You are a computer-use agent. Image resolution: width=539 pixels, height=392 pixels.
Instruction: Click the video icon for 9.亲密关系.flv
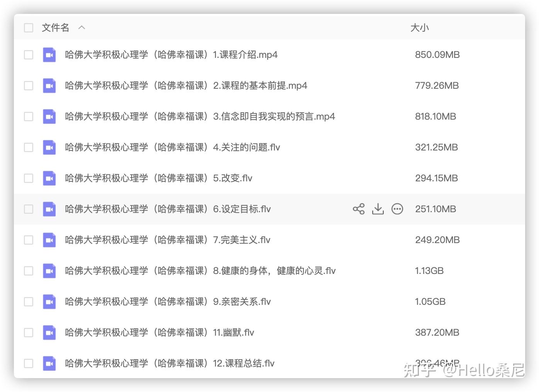(49, 302)
